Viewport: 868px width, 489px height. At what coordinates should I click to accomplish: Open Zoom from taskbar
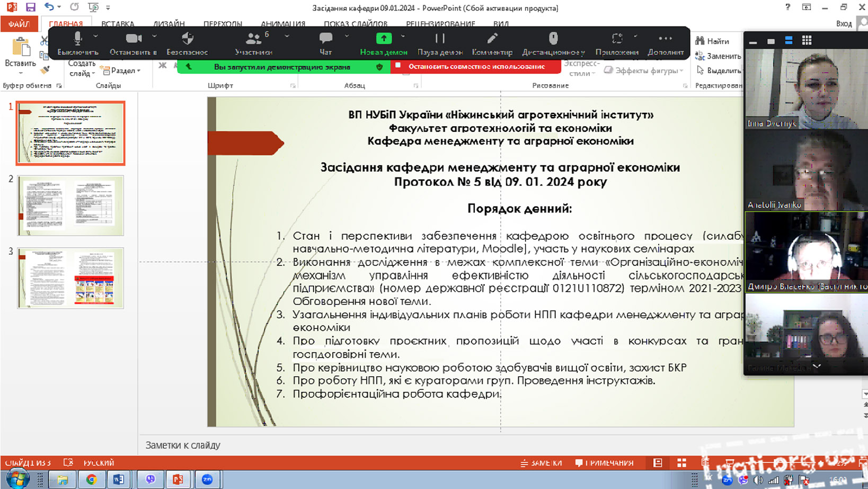click(207, 479)
